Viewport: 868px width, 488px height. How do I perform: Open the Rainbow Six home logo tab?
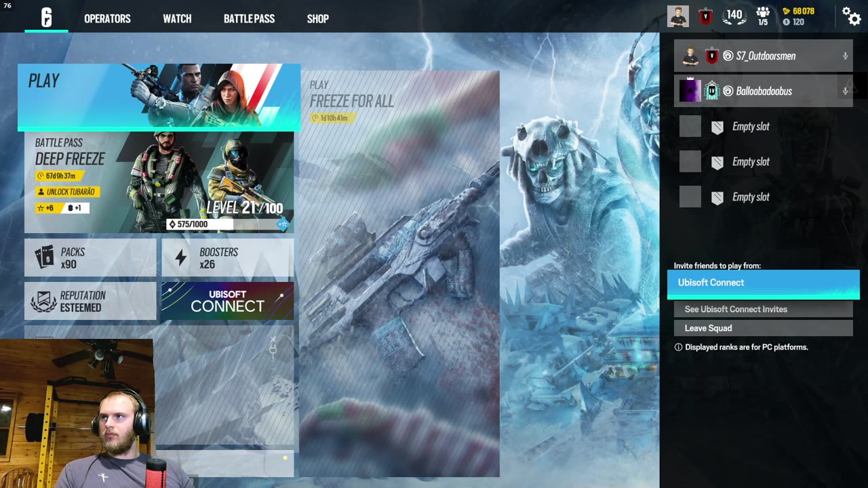[46, 18]
